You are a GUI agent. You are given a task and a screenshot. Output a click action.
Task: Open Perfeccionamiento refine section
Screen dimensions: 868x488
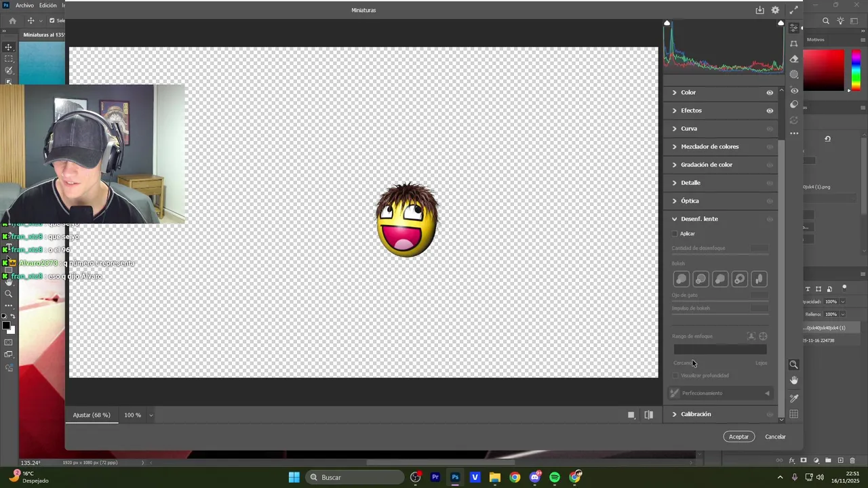721,393
